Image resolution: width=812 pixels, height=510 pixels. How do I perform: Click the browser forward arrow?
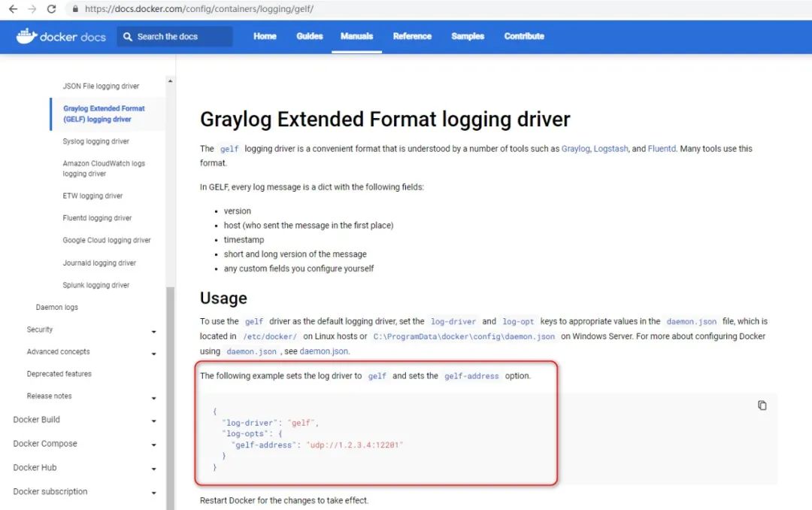click(32, 9)
